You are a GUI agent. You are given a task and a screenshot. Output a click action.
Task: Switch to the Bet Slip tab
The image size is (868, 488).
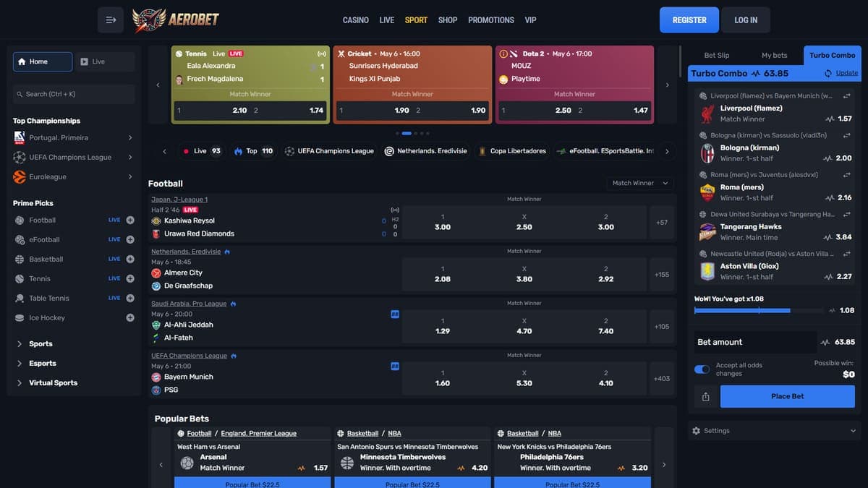[x=717, y=55]
